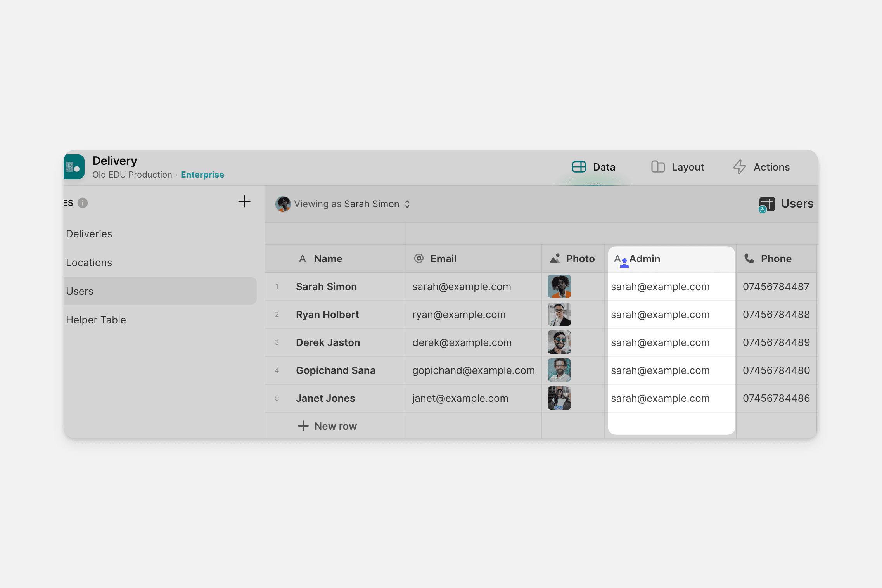Click the gopichand@example.com email cell

coord(473,370)
